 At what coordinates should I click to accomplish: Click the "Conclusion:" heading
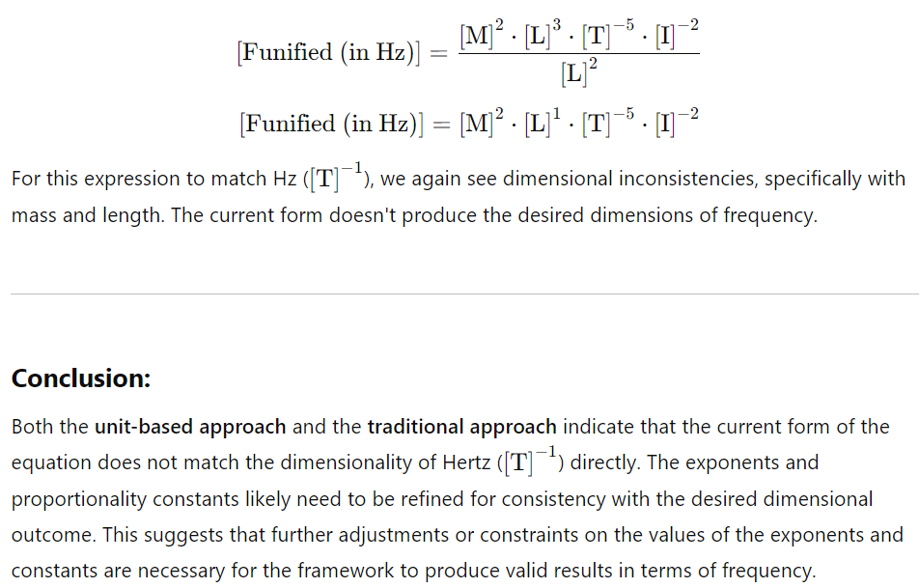(81, 378)
